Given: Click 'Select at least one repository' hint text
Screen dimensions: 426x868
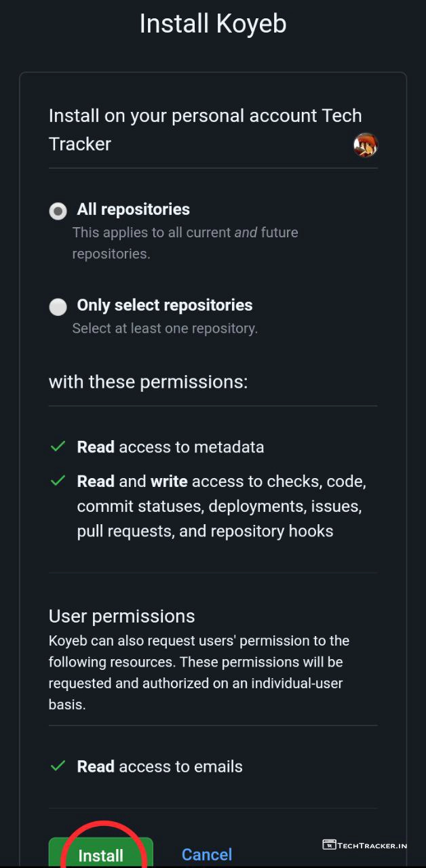Looking at the screenshot, I should pyautogui.click(x=165, y=328).
